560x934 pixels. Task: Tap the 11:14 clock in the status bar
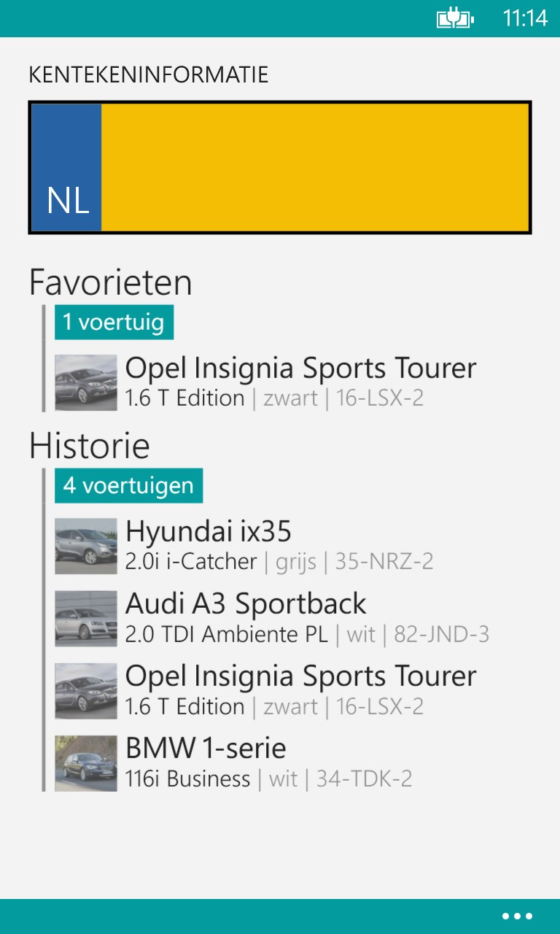pyautogui.click(x=525, y=18)
